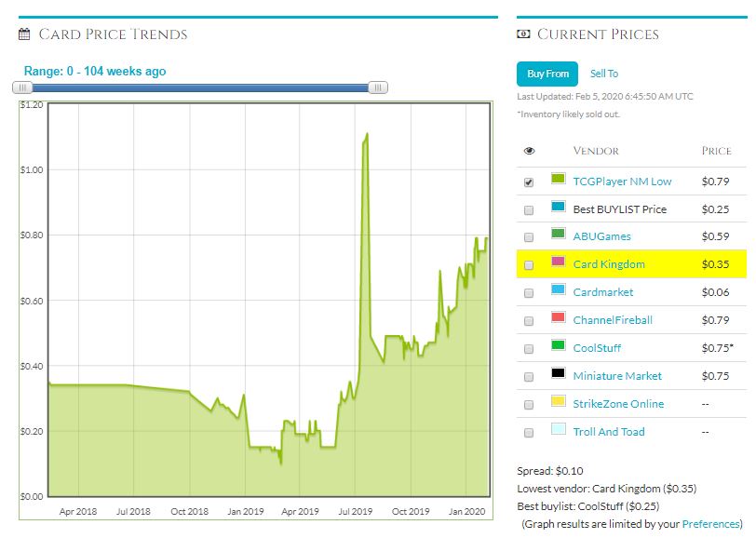Click the CoolStuff bright green swatch
The image size is (756, 538).
click(558, 345)
